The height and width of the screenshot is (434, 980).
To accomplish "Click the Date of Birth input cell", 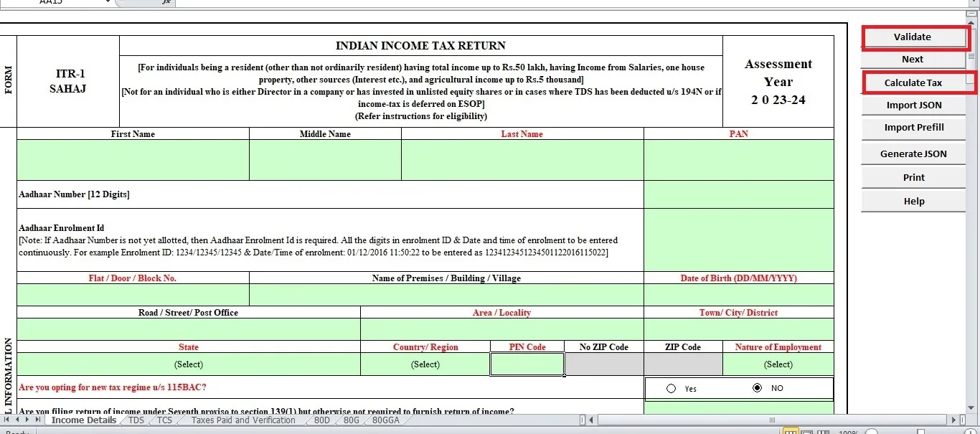I will click(739, 295).
